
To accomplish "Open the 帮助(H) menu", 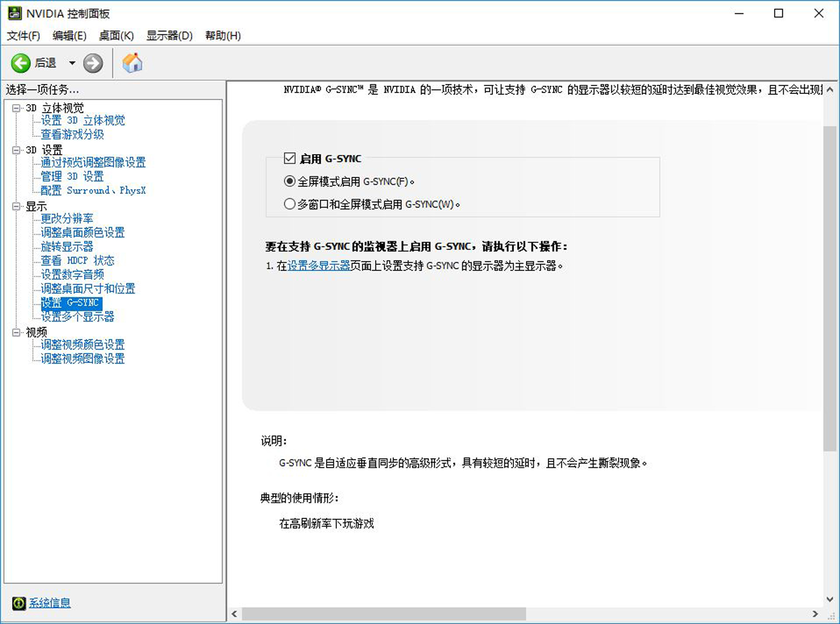I will point(223,36).
